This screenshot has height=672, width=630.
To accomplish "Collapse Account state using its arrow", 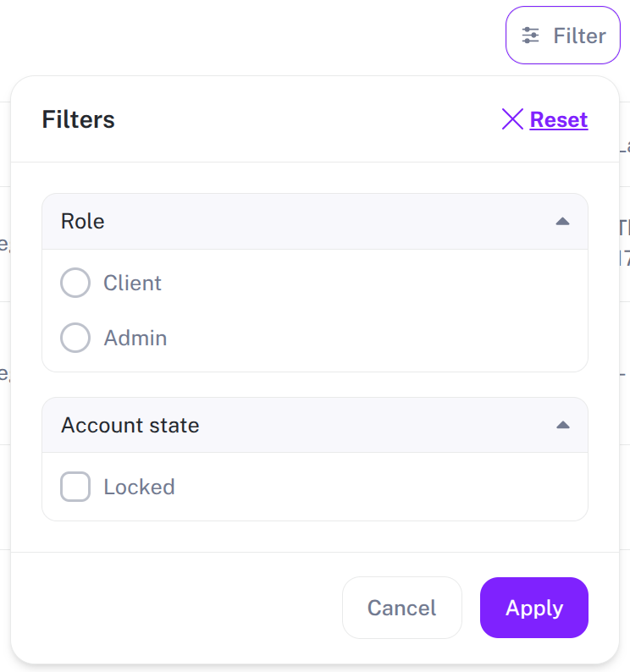I will point(562,425).
